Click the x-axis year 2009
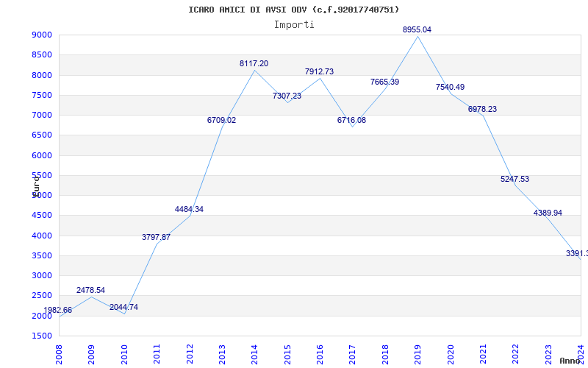Viewport: 588px width, 368px height. pyautogui.click(x=91, y=354)
